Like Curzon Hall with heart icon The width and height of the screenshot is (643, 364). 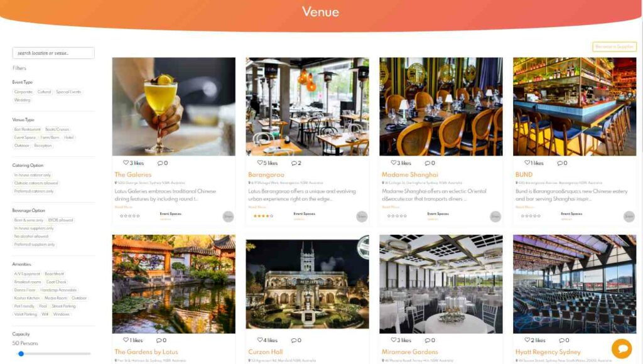point(259,340)
